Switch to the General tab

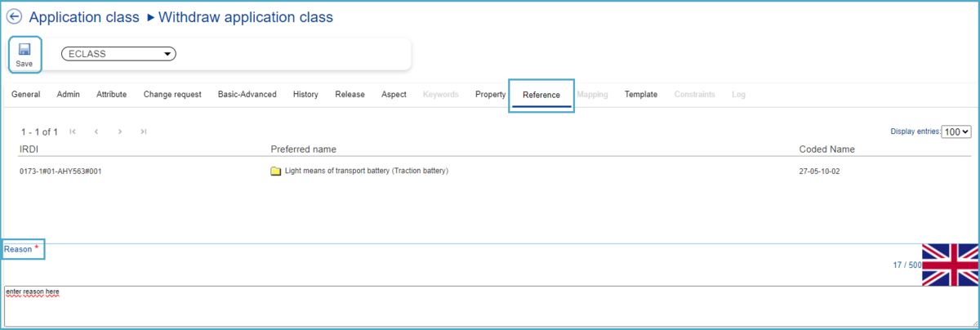[x=26, y=95]
